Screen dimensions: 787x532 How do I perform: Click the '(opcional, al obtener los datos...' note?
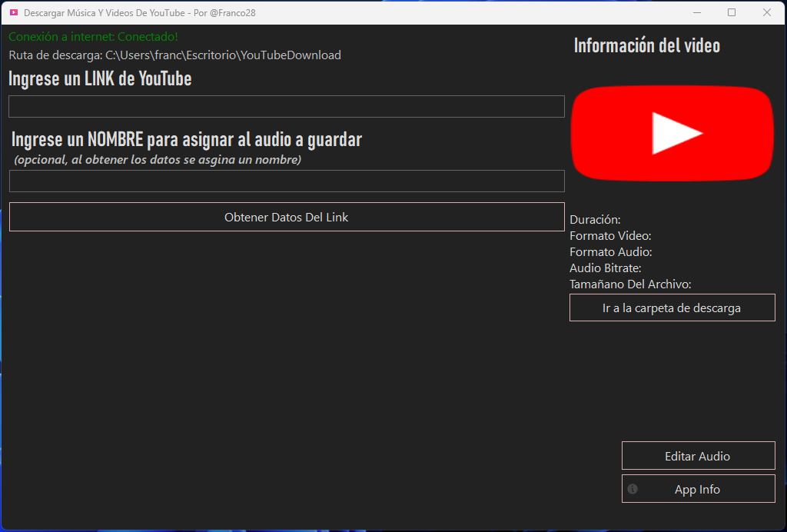click(158, 160)
